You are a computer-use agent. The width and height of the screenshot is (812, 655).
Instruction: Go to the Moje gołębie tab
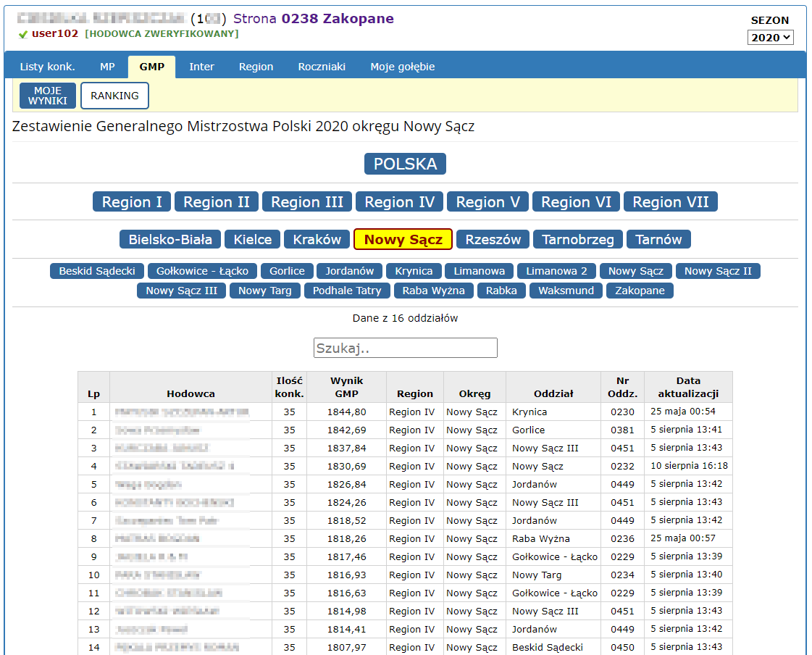coord(402,67)
